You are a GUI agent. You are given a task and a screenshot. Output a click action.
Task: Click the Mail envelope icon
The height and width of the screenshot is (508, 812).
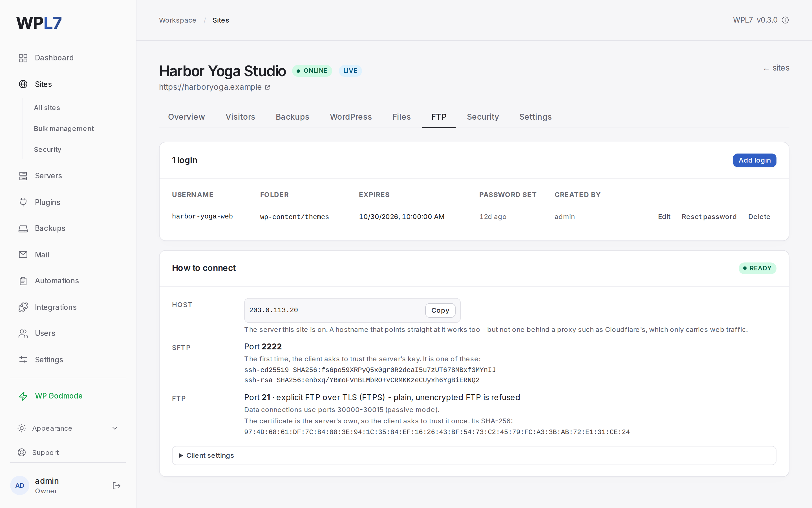pyautogui.click(x=23, y=255)
